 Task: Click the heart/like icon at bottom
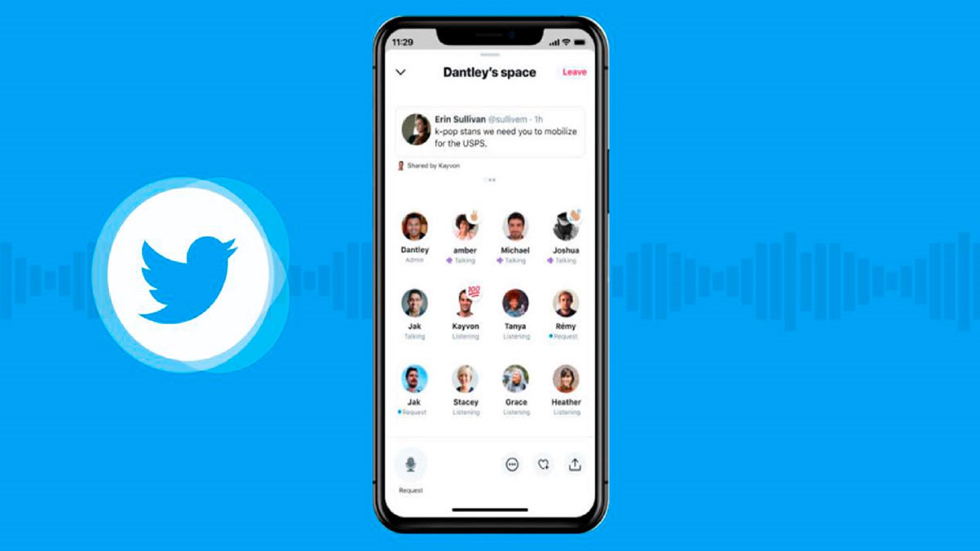[543, 464]
